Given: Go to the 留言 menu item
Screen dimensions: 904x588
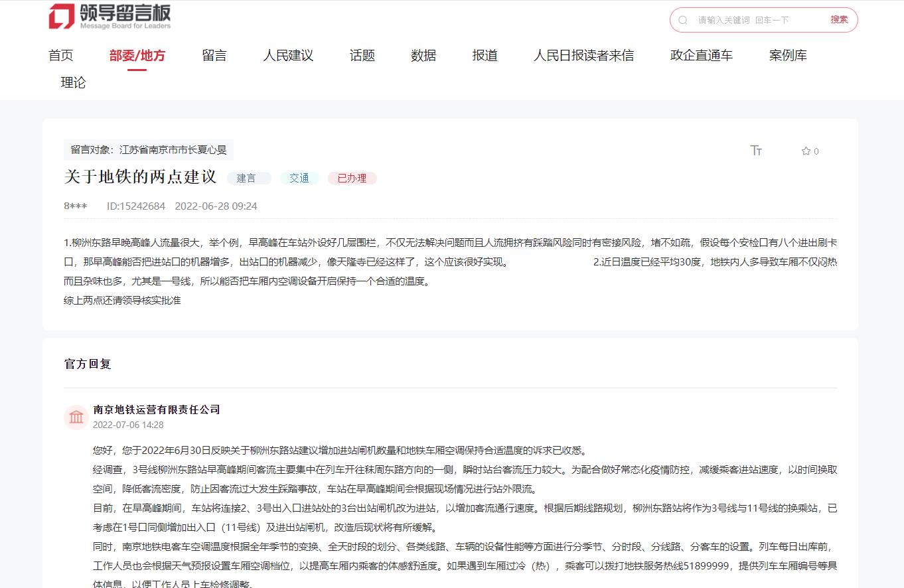Looking at the screenshot, I should point(214,56).
